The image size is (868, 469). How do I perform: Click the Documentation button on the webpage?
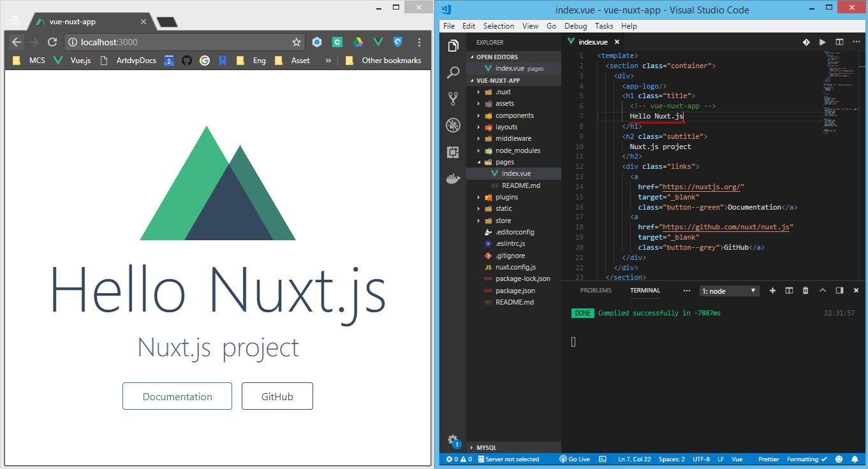[x=177, y=396]
